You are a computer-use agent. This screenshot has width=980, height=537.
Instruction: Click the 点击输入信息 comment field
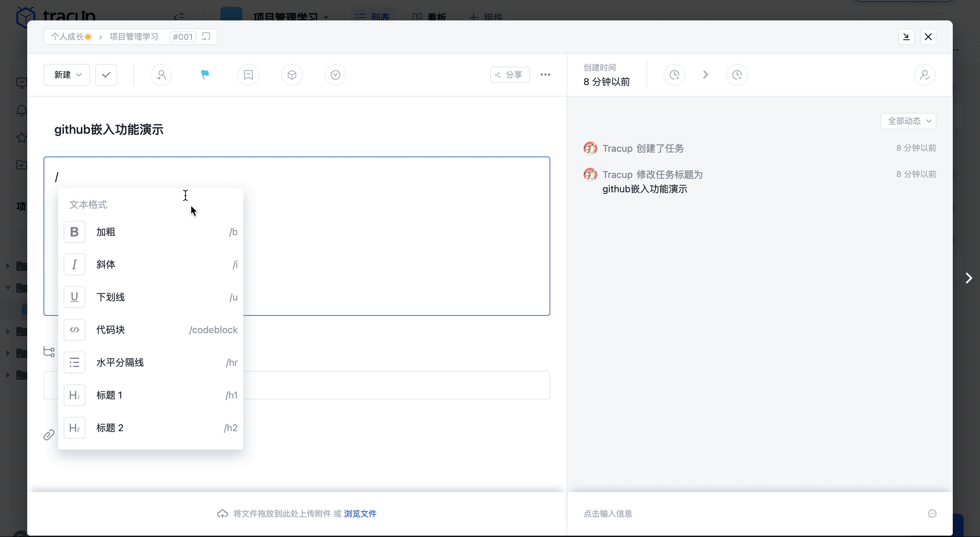pos(607,514)
